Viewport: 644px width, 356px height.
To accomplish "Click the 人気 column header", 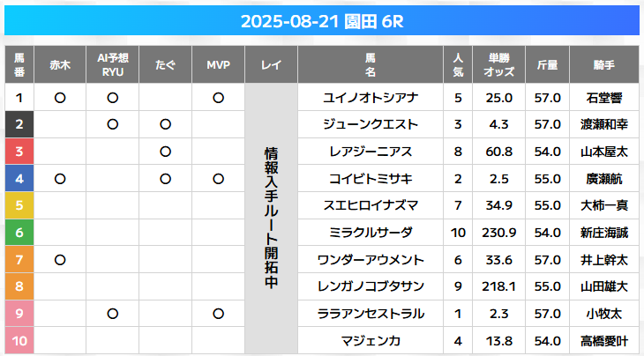I will click(x=458, y=65).
